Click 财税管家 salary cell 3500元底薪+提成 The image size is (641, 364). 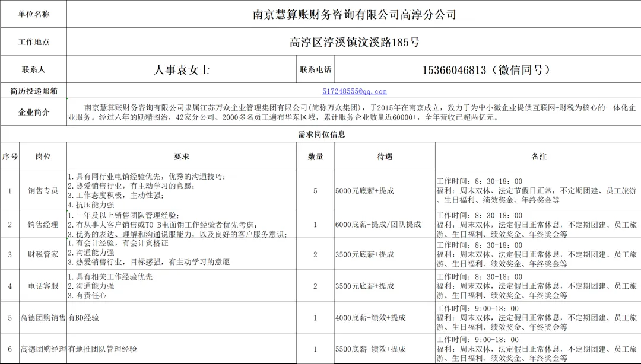point(385,254)
